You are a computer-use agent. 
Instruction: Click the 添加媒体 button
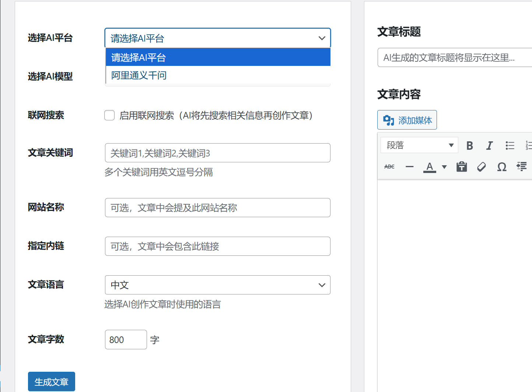407,120
